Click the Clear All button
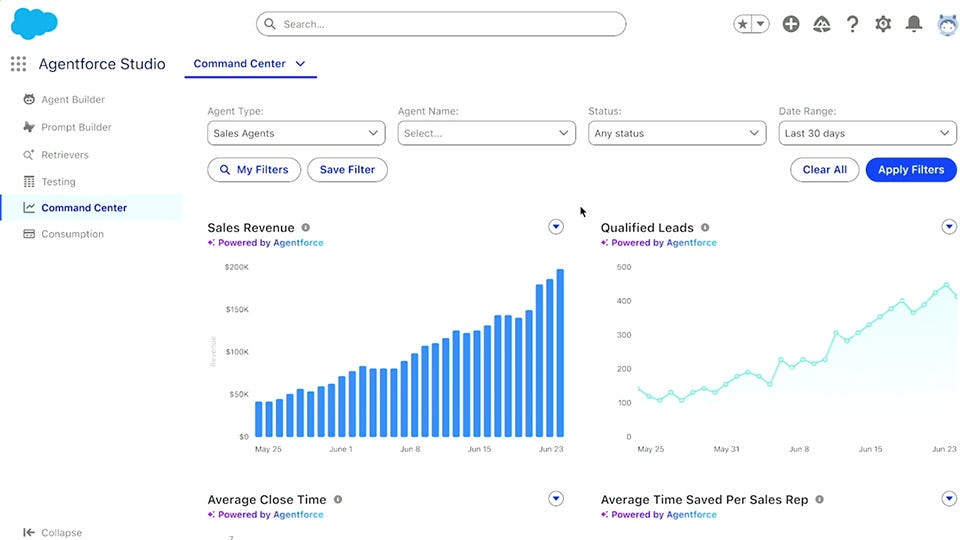The width and height of the screenshot is (960, 540). coord(825,170)
